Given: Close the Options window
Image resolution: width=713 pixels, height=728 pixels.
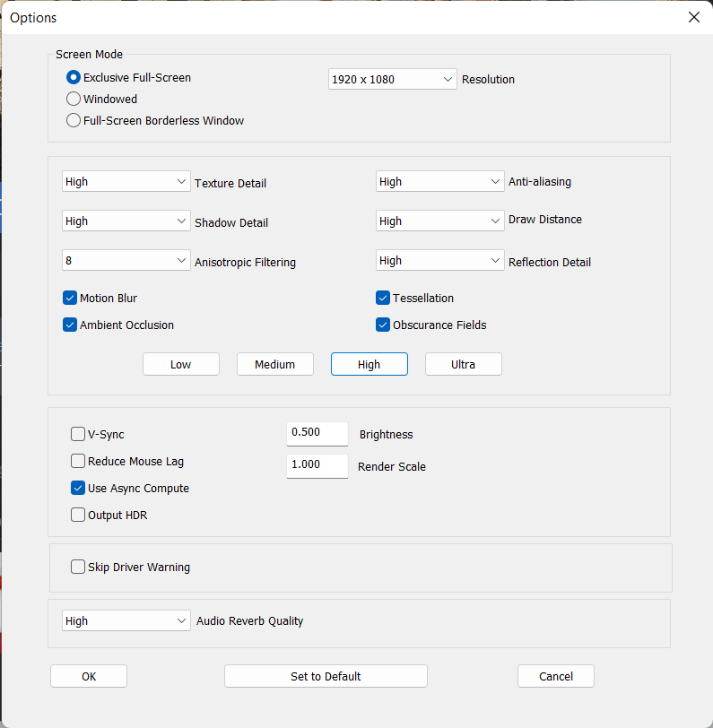Looking at the screenshot, I should click(x=694, y=17).
